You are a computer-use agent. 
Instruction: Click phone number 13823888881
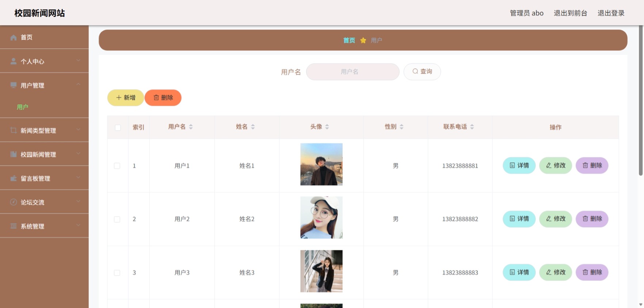[x=460, y=166]
